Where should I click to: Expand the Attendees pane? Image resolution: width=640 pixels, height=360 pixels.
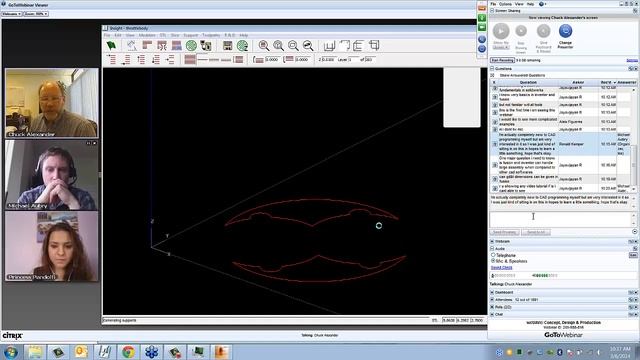click(492, 300)
